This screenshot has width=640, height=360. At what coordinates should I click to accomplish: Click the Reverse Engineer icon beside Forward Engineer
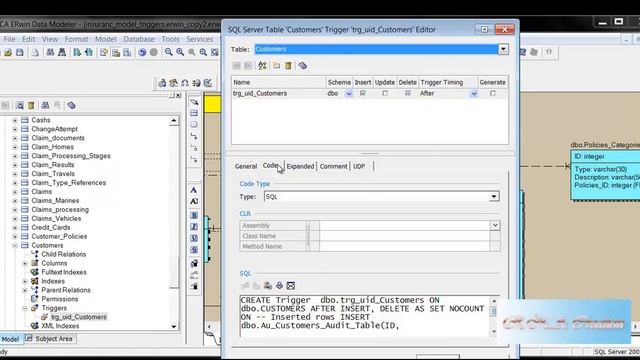(89, 52)
